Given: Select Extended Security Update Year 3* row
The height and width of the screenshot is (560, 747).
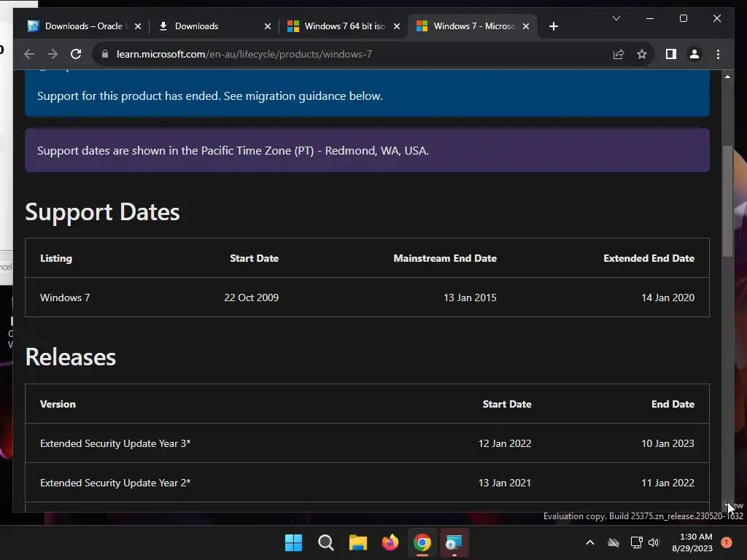Looking at the screenshot, I should tap(367, 443).
